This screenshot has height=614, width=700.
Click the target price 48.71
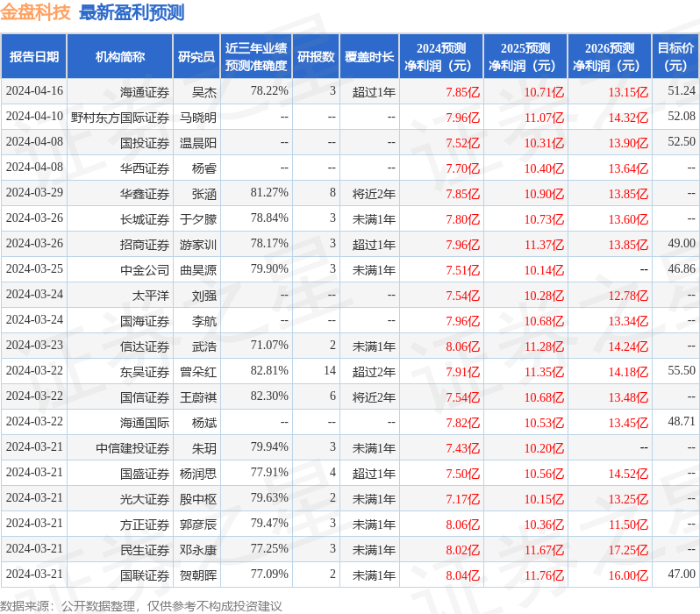pos(682,422)
